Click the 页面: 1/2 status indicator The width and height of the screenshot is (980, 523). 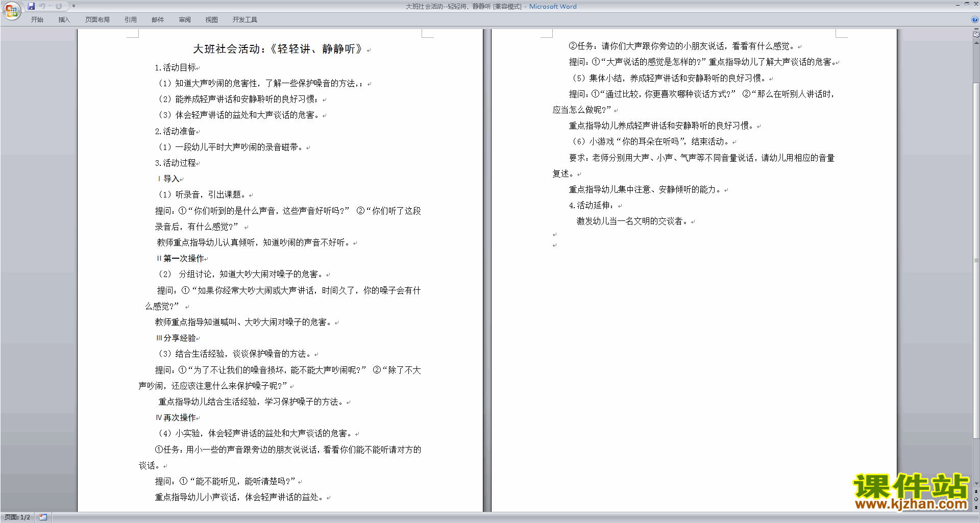17,517
